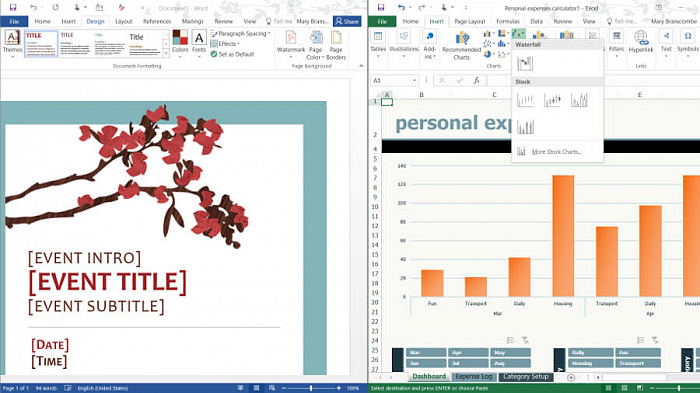Image resolution: width=700 pixels, height=393 pixels.
Task: Open the Insert Line chart dropdown
Action: coord(489,44)
